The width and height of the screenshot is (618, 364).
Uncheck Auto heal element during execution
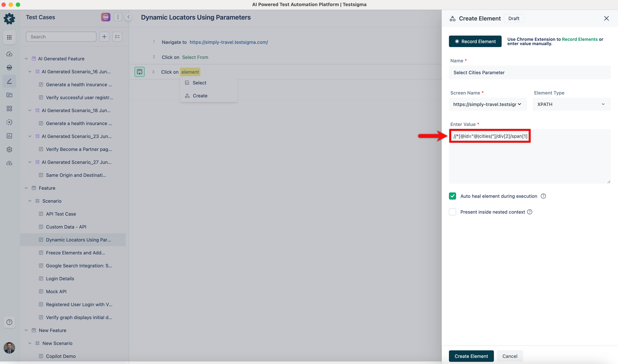point(453,196)
